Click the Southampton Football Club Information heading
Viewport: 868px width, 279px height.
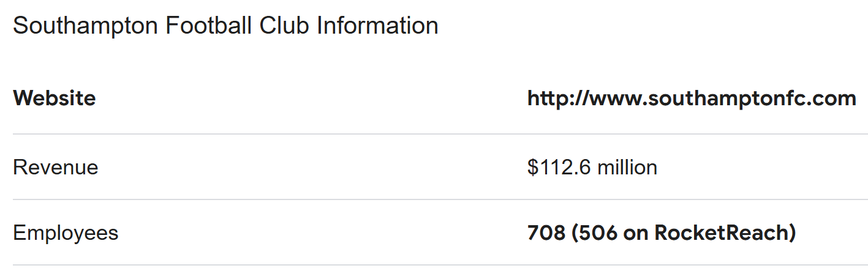[x=225, y=26]
